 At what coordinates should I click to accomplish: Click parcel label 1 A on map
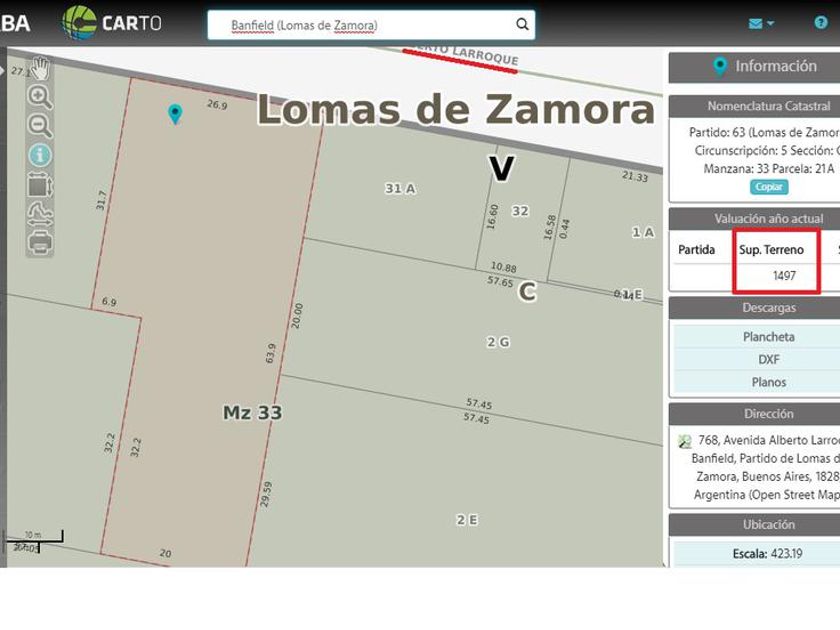coord(643,232)
